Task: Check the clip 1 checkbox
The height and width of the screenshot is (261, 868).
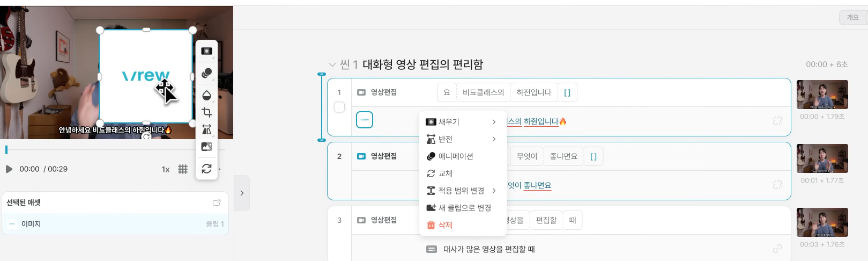Action: point(339,107)
